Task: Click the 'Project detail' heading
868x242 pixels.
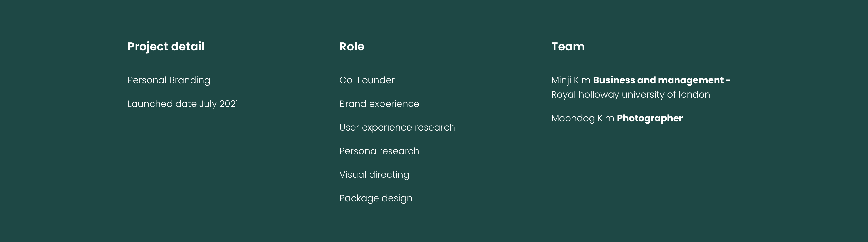Action: (166, 47)
